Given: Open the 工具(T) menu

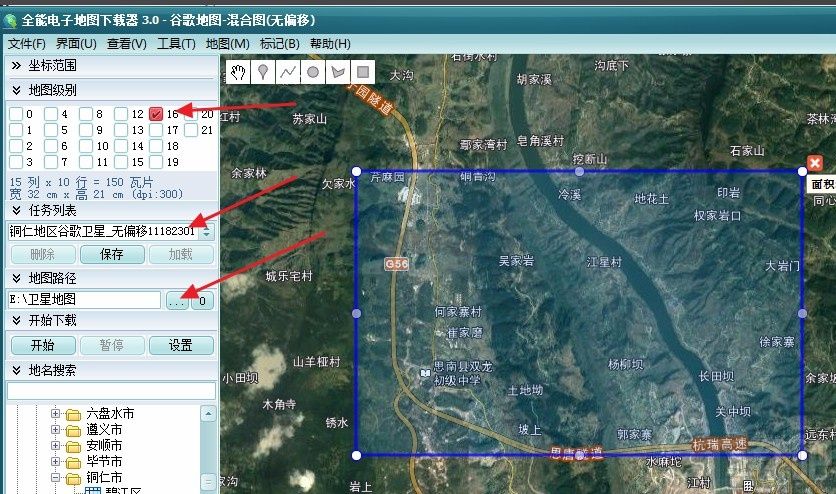Looking at the screenshot, I should [x=176, y=43].
